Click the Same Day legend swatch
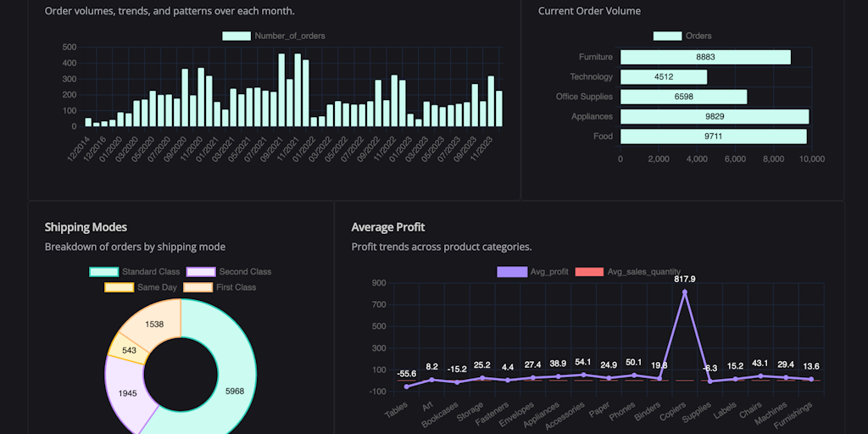Image resolution: width=868 pixels, height=434 pixels. pos(119,287)
